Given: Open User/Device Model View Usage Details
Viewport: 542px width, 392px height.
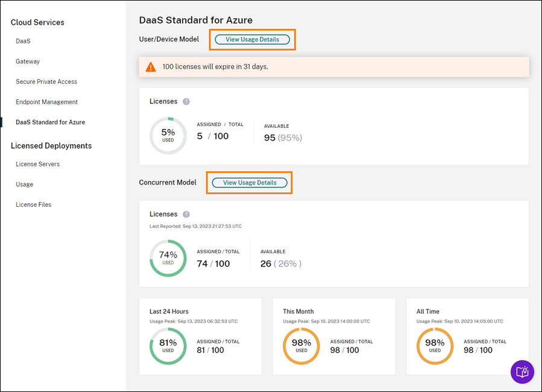Looking at the screenshot, I should pos(252,40).
